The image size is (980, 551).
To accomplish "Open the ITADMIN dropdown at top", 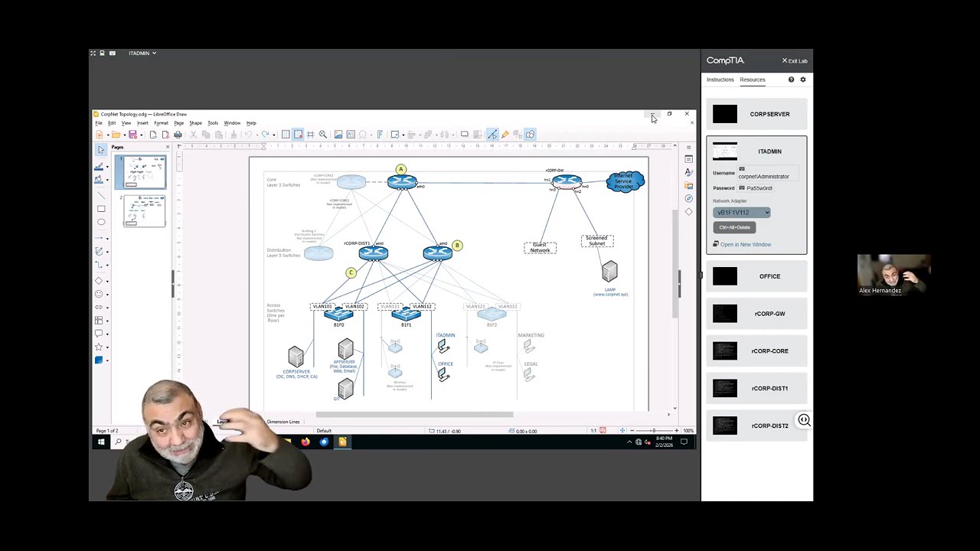I will click(x=142, y=53).
